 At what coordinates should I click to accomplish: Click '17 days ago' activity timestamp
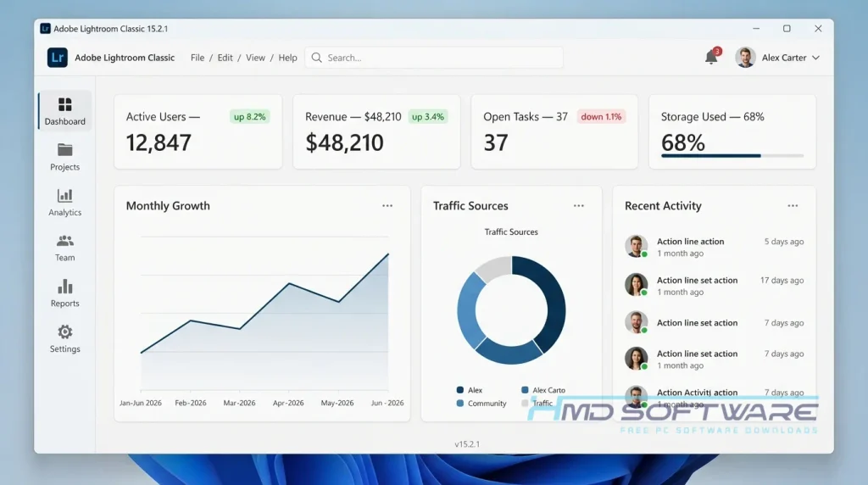[782, 280]
